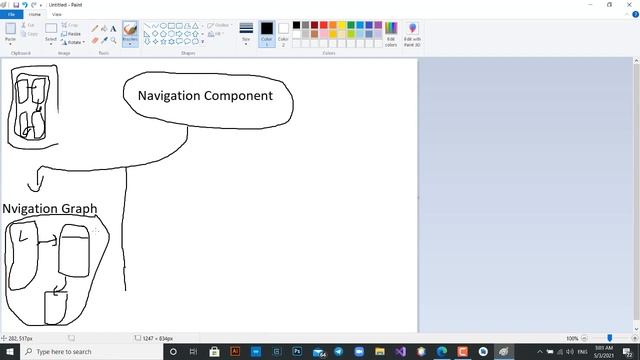
Task: Click the Windows Start button
Action: point(10,351)
